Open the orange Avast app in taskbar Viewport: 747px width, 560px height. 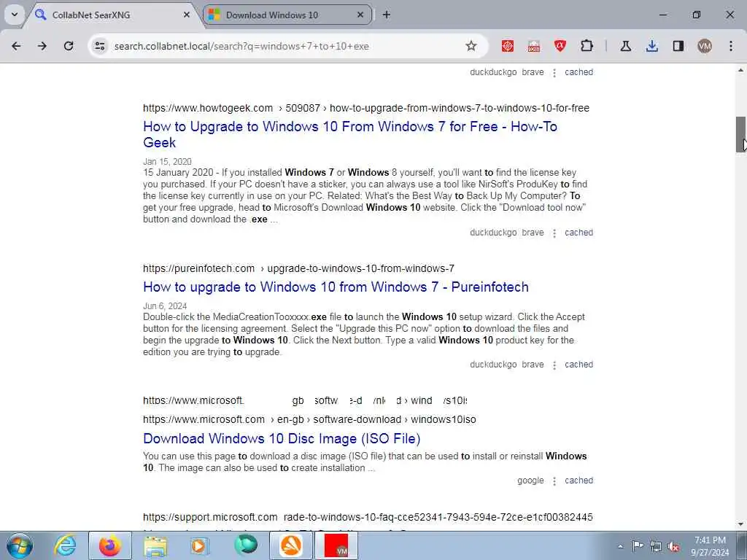click(x=291, y=545)
